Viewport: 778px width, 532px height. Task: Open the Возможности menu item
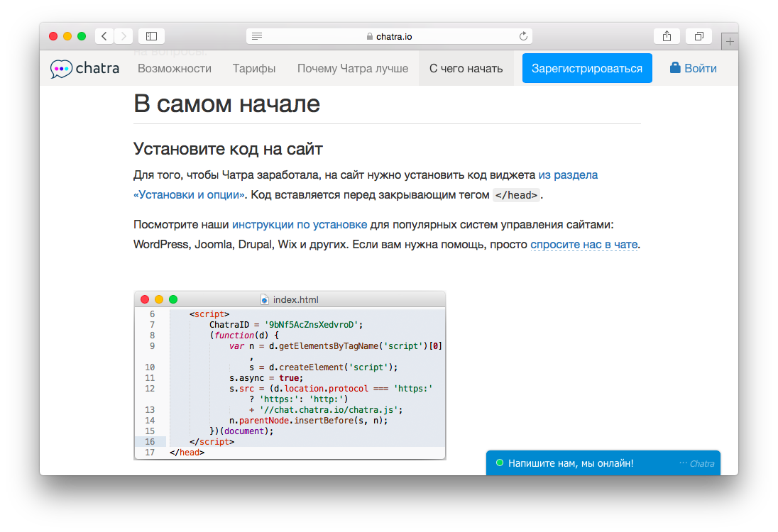(175, 69)
